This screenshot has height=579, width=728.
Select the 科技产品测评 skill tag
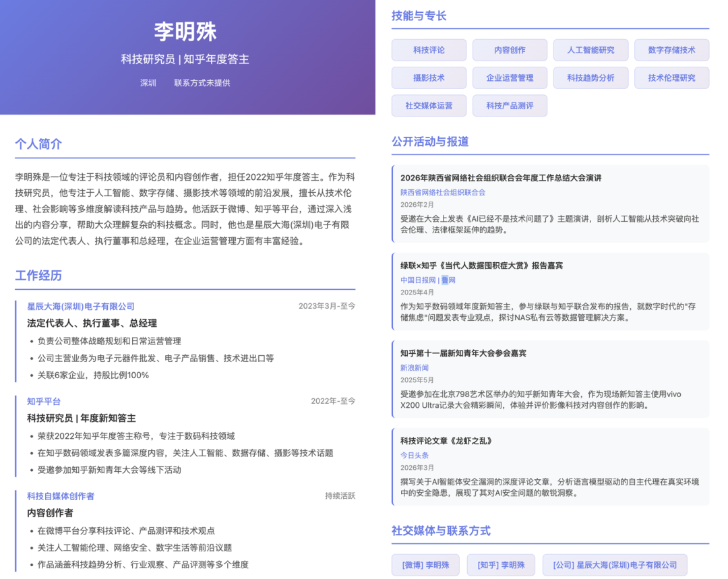pyautogui.click(x=510, y=106)
